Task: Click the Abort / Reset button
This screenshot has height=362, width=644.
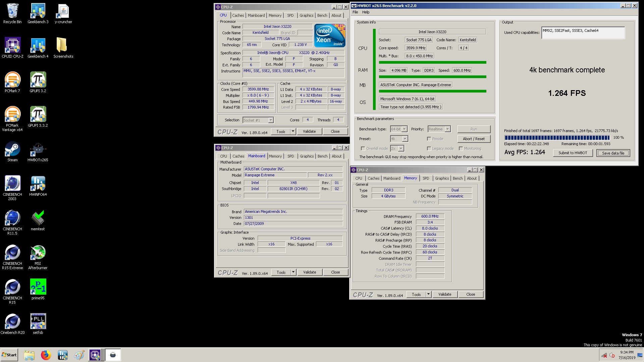Action: (474, 139)
